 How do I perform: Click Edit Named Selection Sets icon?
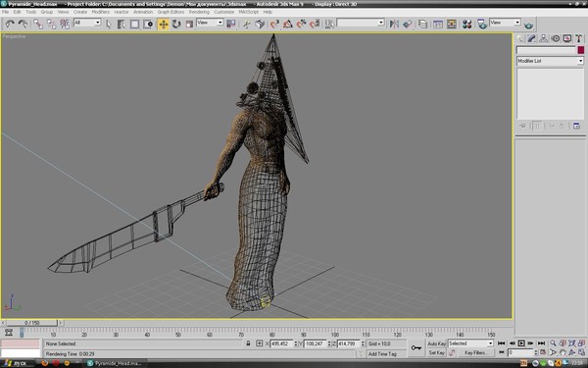pos(329,24)
